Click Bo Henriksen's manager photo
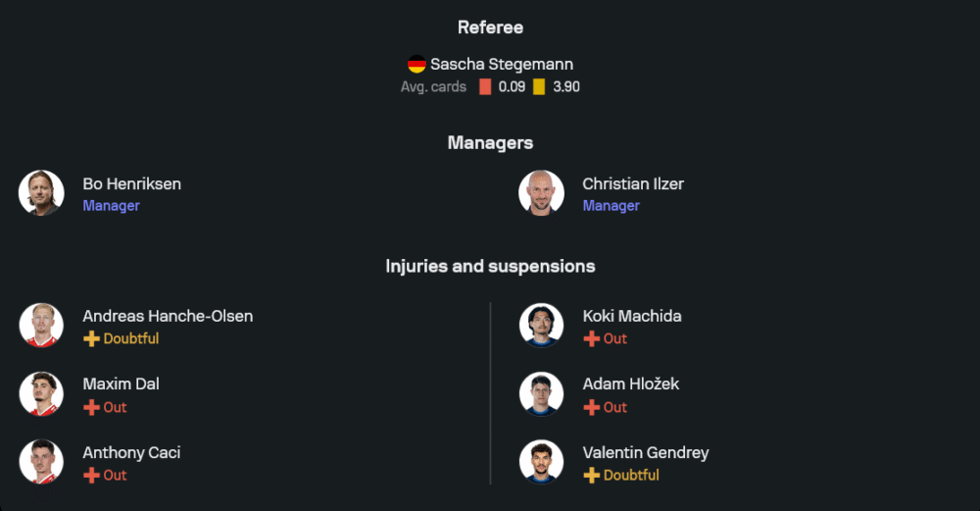Viewport: 980px width, 511px height. [41, 193]
